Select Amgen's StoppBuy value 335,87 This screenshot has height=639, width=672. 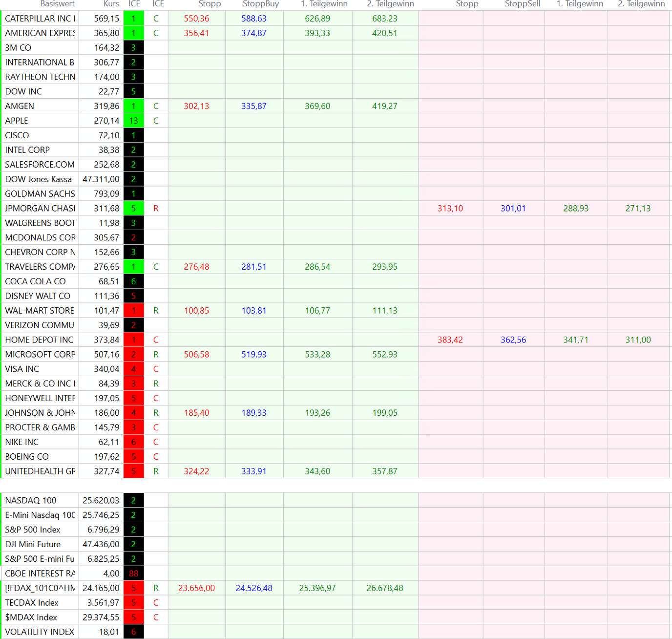tap(254, 106)
